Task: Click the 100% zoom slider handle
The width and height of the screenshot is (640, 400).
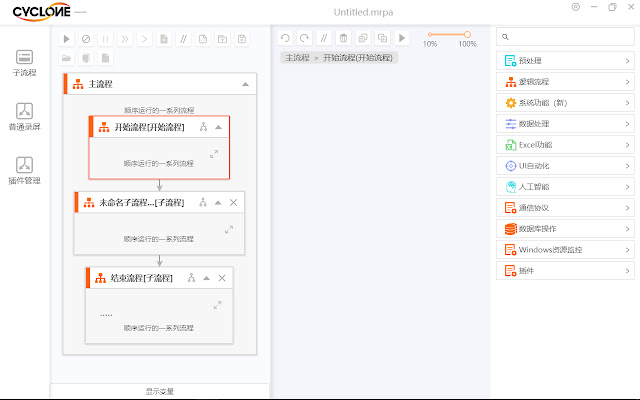Action: [x=467, y=35]
